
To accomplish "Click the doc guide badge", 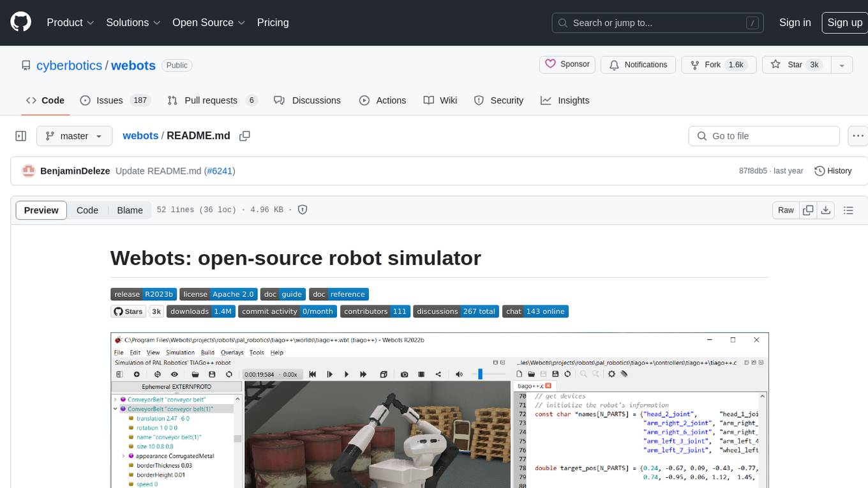I will click(283, 294).
